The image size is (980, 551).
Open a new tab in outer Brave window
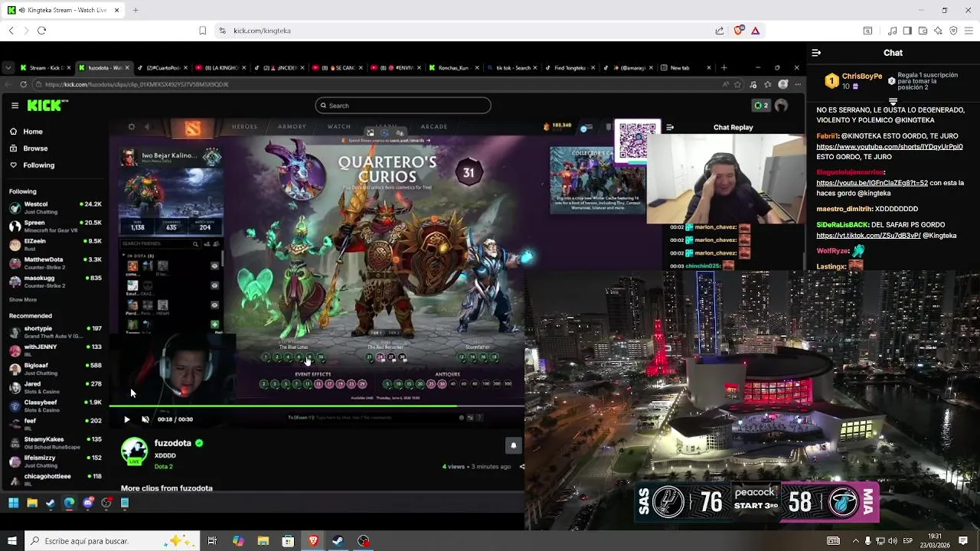point(136,10)
